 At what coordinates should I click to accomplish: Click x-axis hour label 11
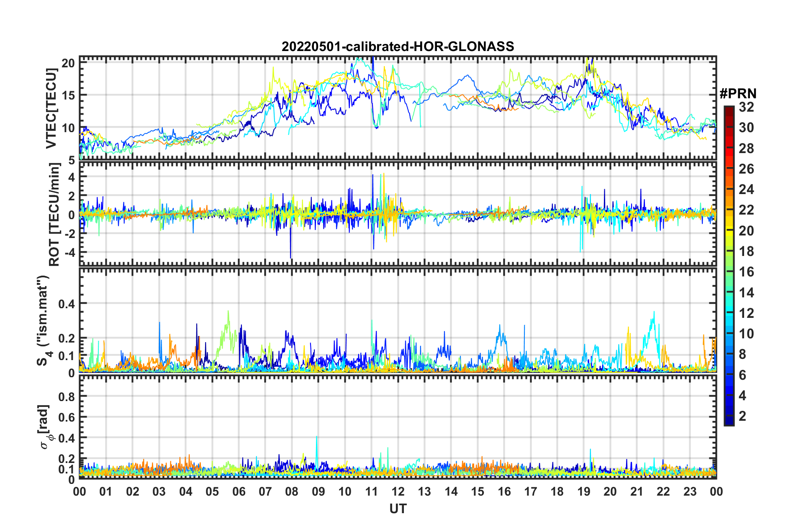372,491
